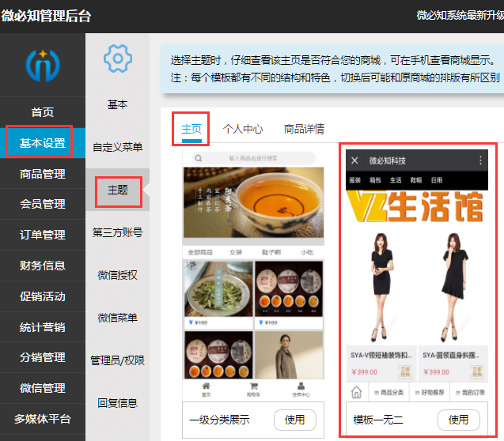Image resolution: width=504 pixels, height=441 pixels.
Task: Click SYA-V领短袖 dress product image
Action: (381, 288)
